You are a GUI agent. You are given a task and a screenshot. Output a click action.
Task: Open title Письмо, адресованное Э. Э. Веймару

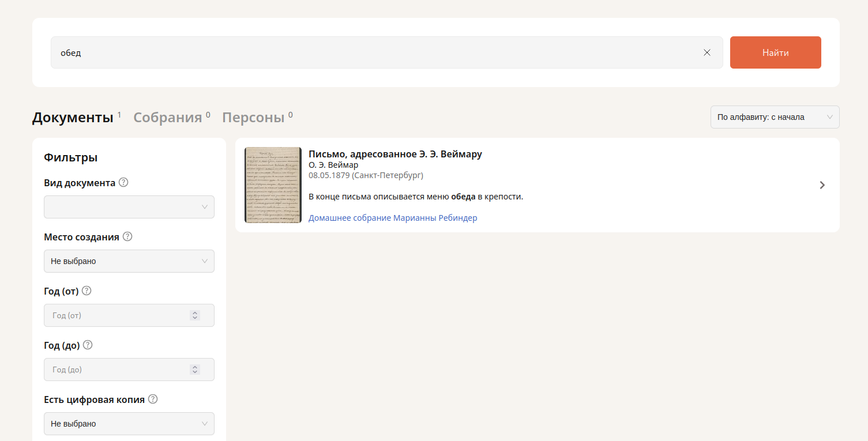(395, 154)
